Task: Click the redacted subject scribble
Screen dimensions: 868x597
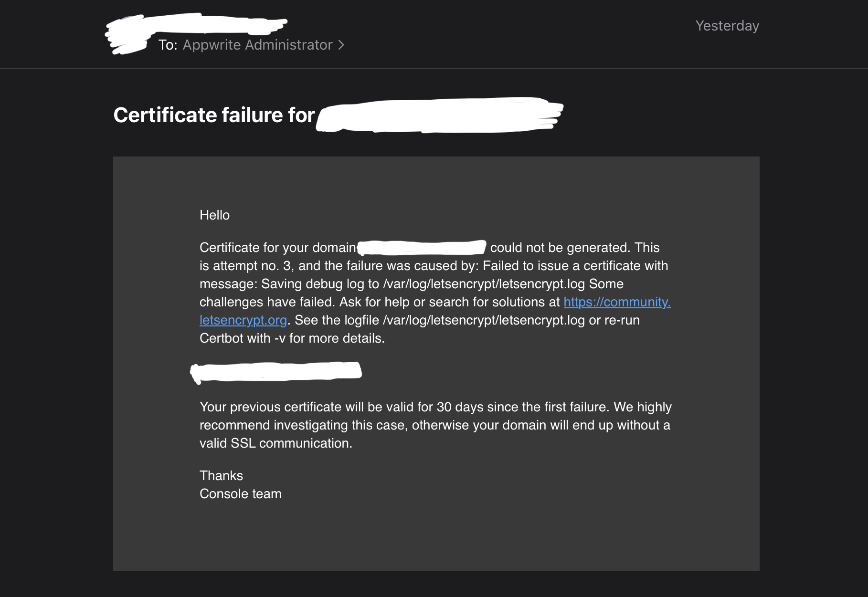Action: pos(439,114)
